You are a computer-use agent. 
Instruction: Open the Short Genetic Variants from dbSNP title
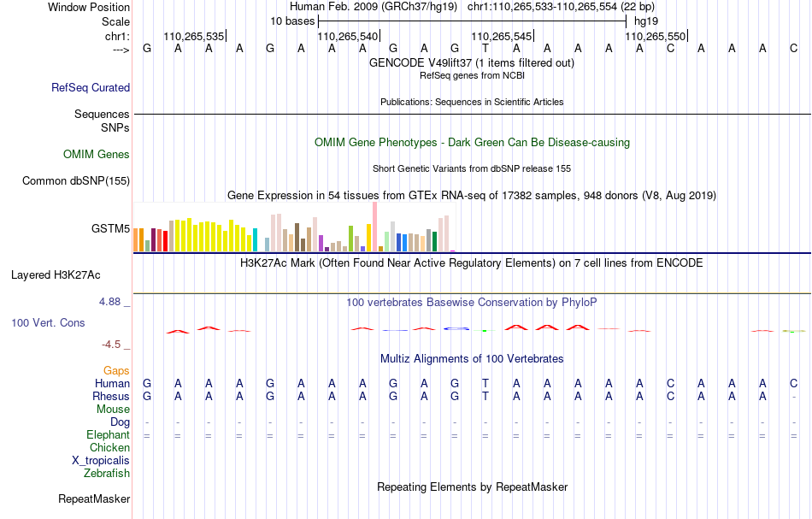pos(472,168)
